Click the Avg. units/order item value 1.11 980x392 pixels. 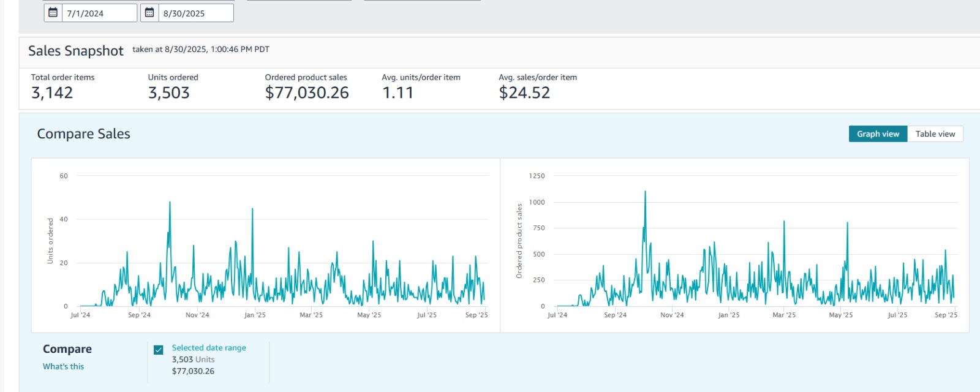pyautogui.click(x=398, y=93)
